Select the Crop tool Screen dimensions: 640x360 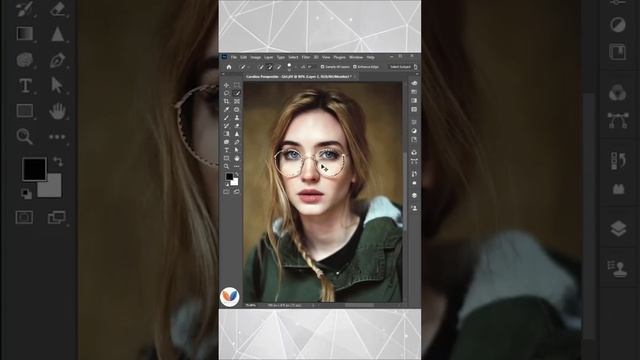tap(227, 101)
